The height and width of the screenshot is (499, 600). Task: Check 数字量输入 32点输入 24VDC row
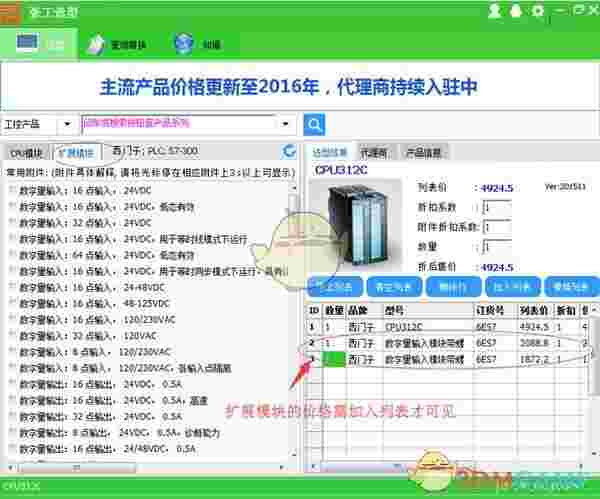[x=13, y=222]
